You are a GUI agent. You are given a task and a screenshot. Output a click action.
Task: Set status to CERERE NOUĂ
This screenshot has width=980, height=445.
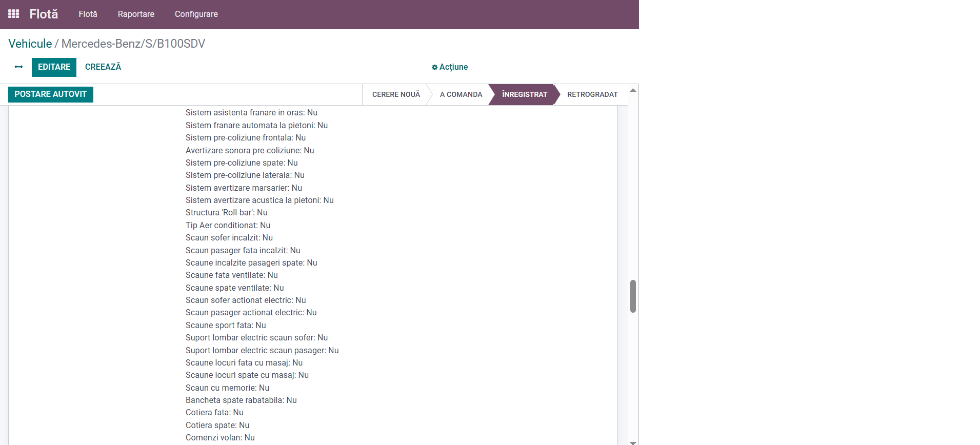396,94
